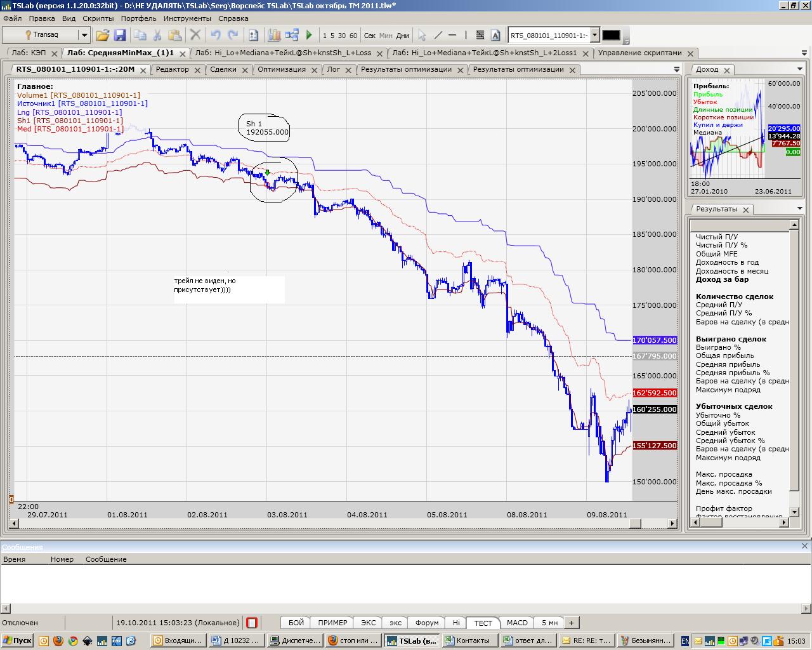812x650 pixels.
Task: Switch interval unit to Дни
Action: click(402, 36)
